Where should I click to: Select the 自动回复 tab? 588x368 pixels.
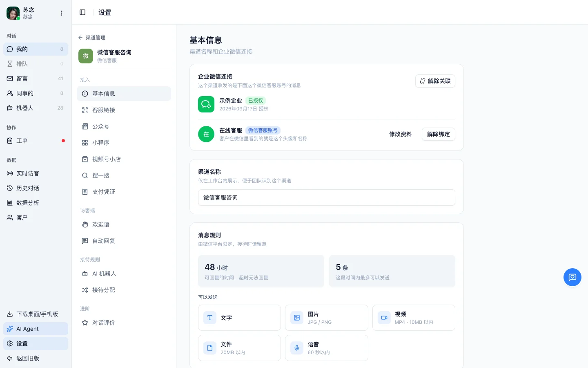124,241
